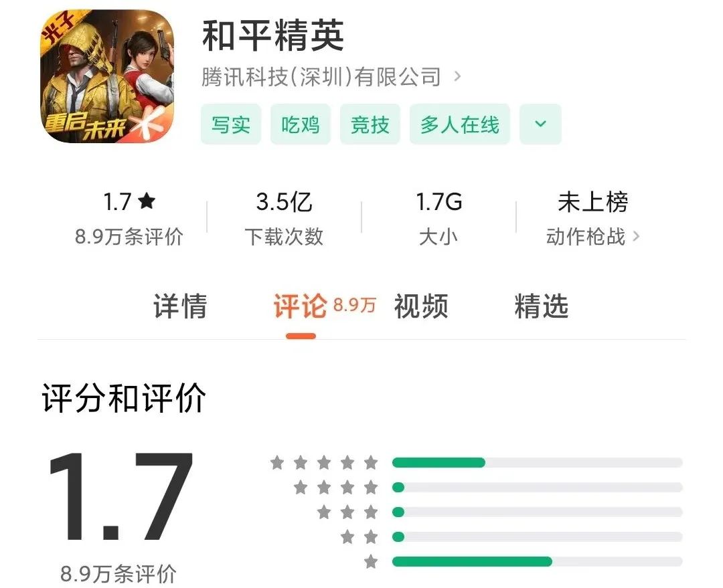Switch to the 评论 tab

click(300, 306)
